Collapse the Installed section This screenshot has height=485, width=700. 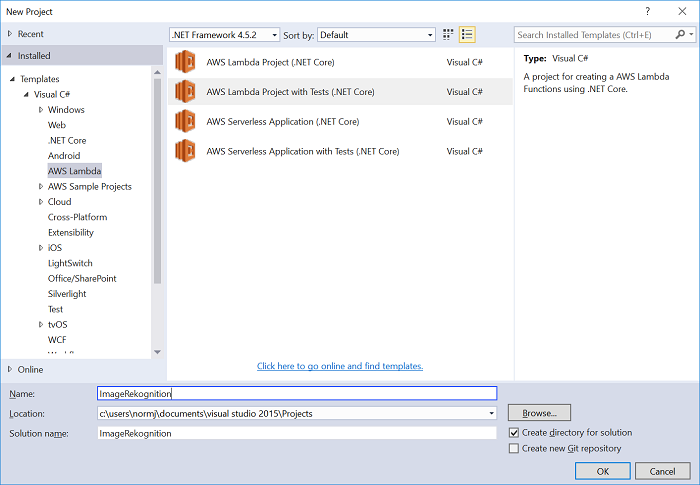pos(9,55)
